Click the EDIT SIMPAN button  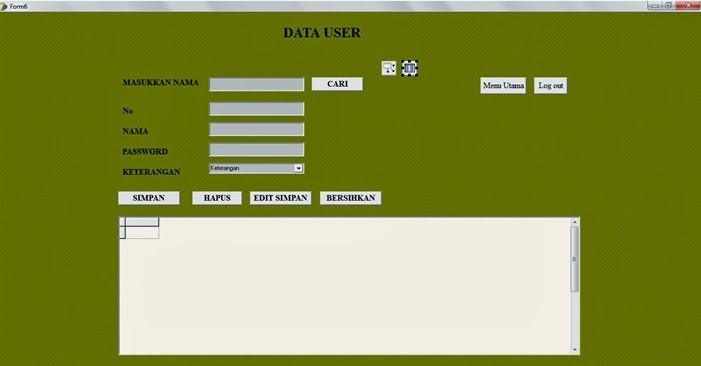pos(280,198)
